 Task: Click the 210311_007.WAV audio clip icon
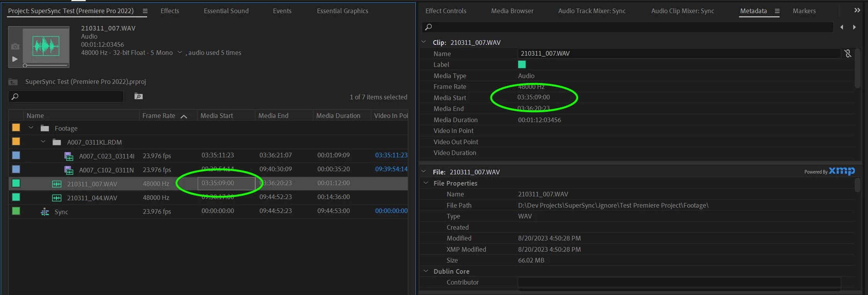click(57, 184)
